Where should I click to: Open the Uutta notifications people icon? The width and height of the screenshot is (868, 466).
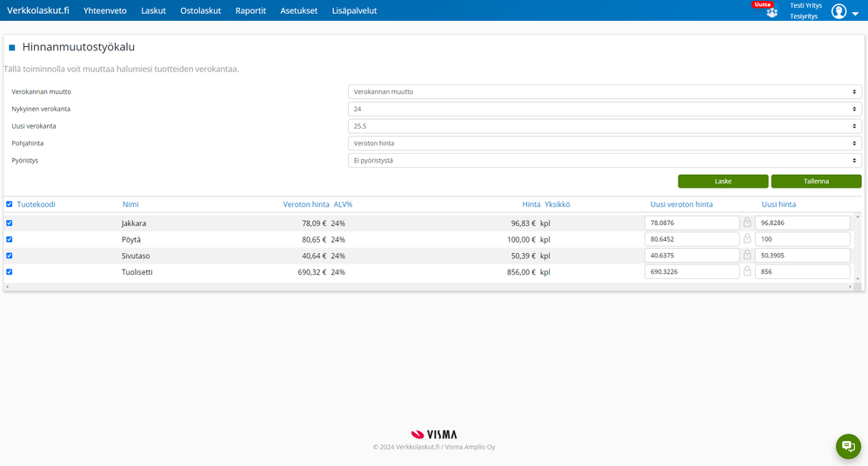click(771, 12)
